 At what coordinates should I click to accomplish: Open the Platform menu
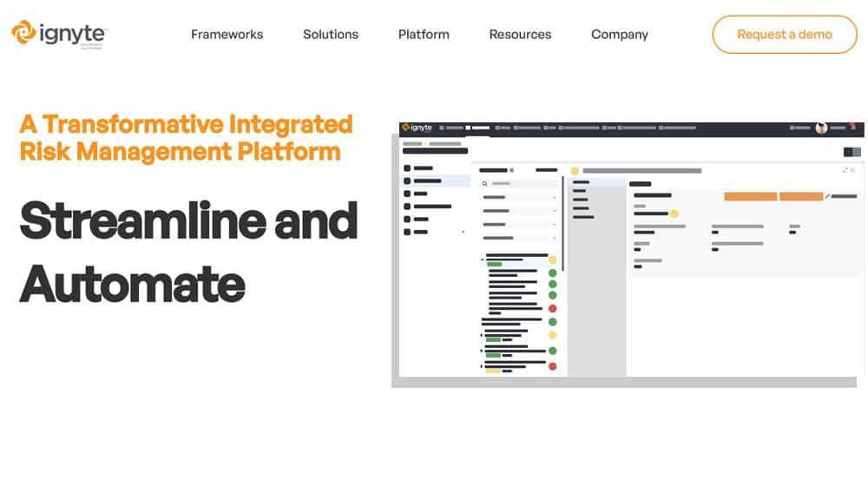click(424, 35)
